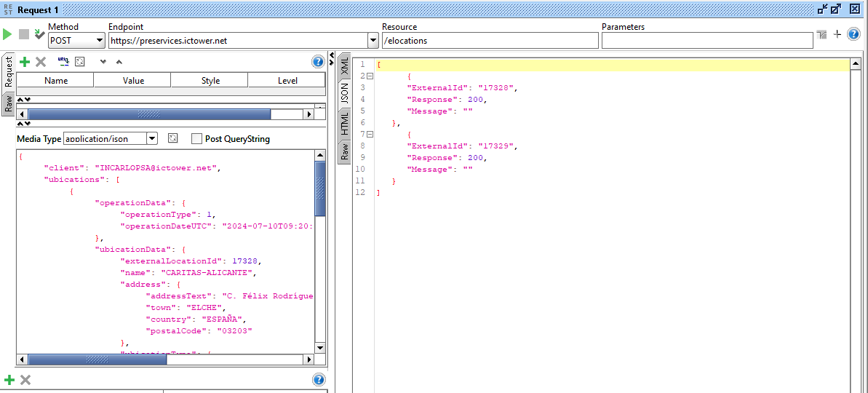Click the recreate icon next to Media Type
Viewport: 868px width, 393px height.
click(172, 138)
